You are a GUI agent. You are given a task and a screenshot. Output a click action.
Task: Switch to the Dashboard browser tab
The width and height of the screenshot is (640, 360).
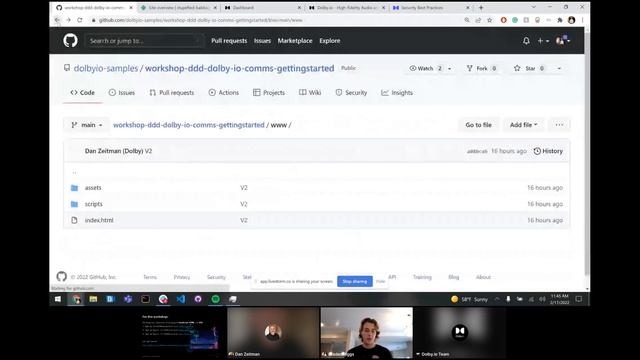coord(262,7)
